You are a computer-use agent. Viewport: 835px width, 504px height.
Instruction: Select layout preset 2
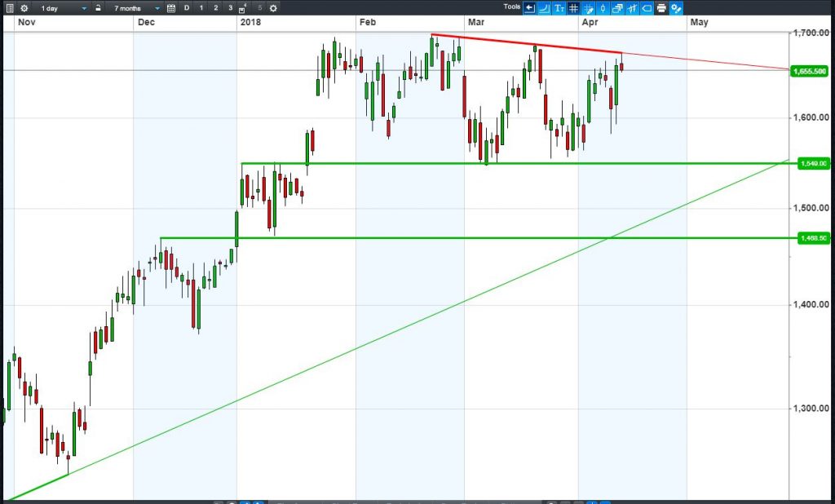[x=215, y=8]
